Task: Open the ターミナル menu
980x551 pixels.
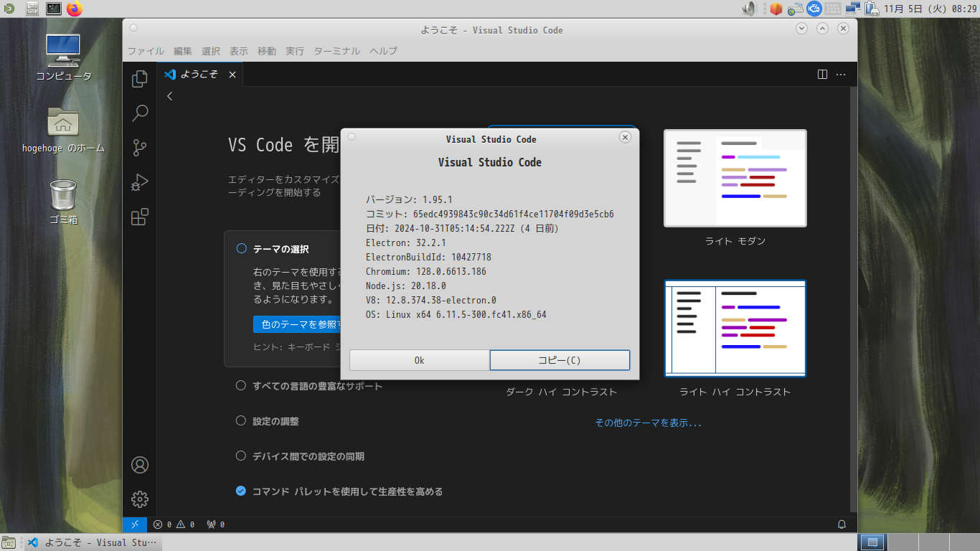Action: 337,51
